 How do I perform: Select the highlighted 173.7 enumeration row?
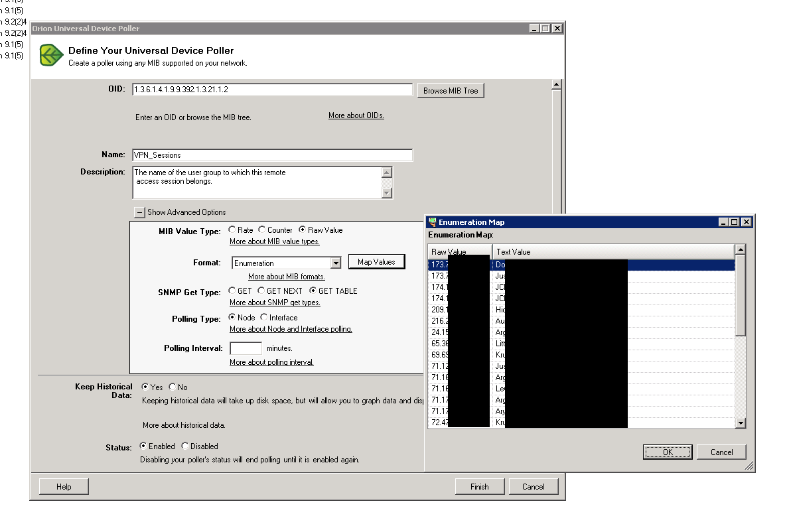point(581,265)
